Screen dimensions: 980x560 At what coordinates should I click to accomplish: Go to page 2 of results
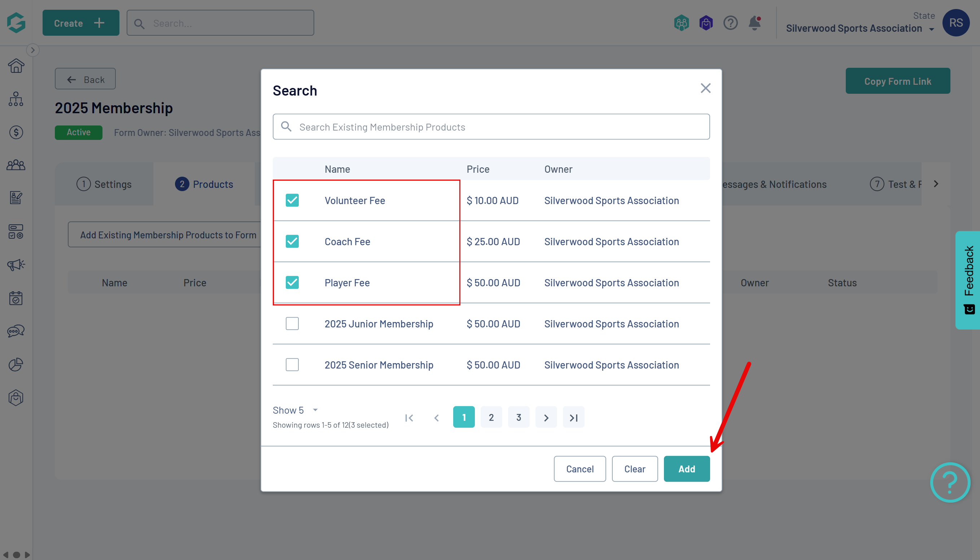(491, 417)
